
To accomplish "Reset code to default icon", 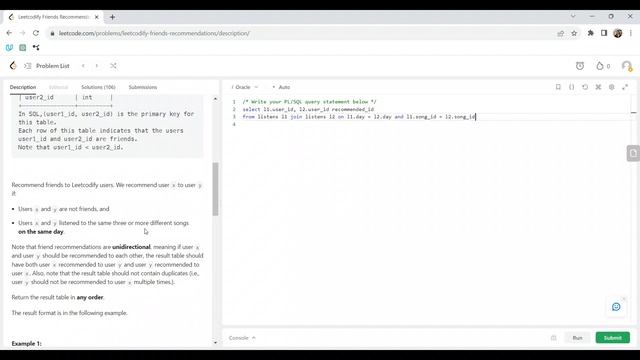I will (585, 87).
